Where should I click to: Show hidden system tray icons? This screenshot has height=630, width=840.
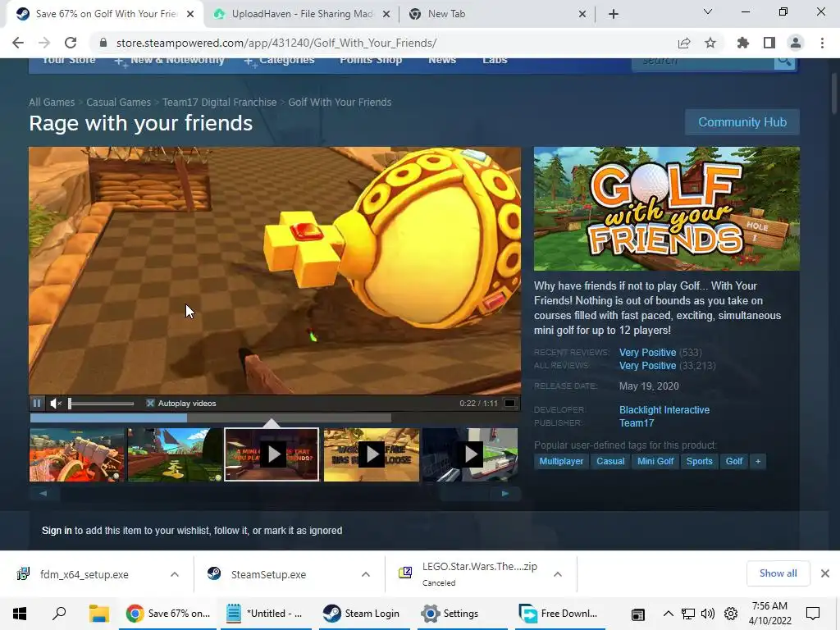pos(668,614)
